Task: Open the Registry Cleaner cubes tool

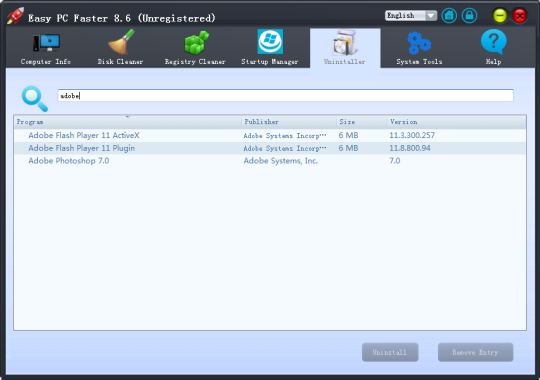Action: (x=195, y=48)
